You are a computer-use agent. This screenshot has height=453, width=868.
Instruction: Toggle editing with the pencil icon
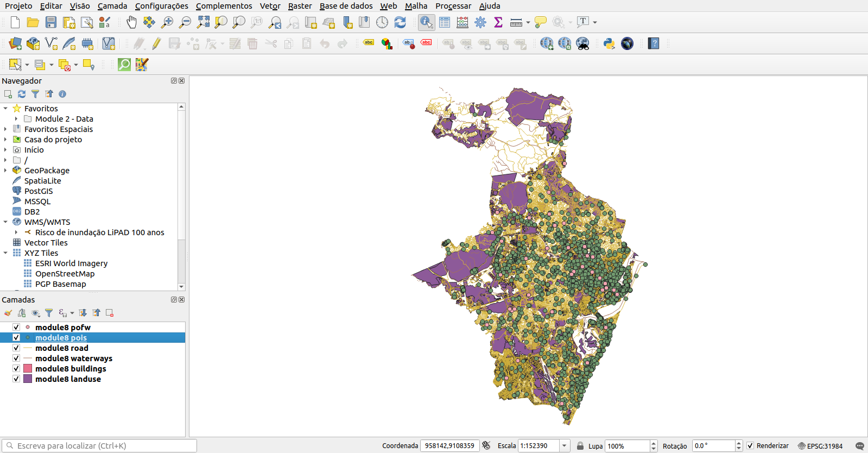coord(156,43)
